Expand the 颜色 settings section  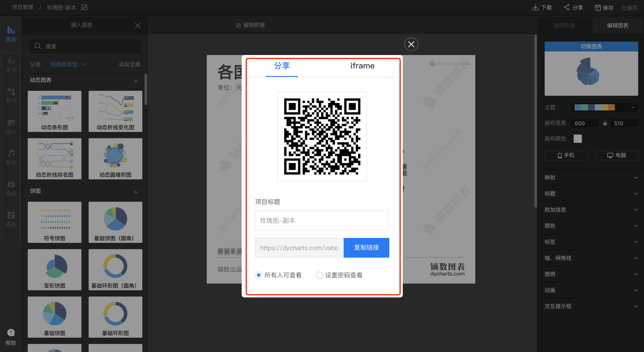[x=591, y=226]
